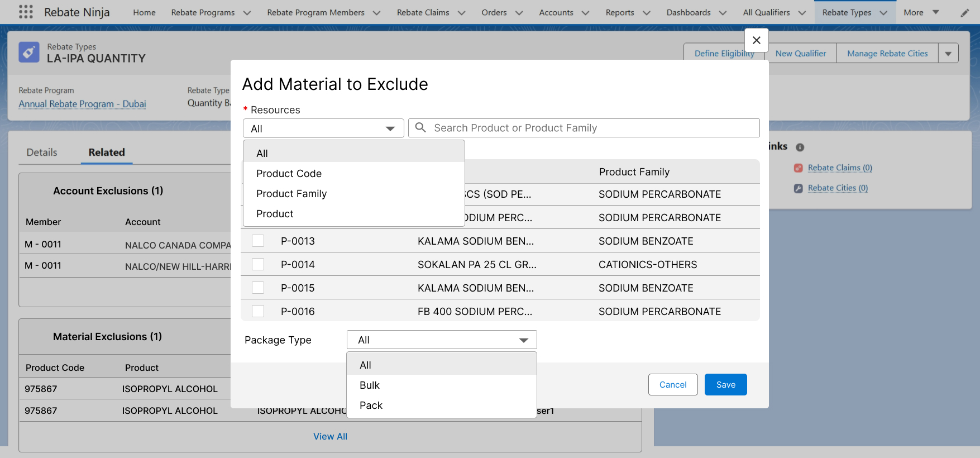Screen dimensions: 980x458
Task: Click the search magnifier icon in the dialog
Action: 420,128
